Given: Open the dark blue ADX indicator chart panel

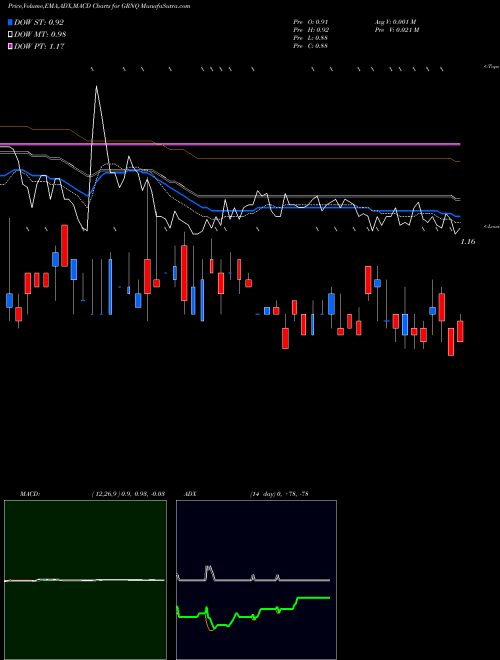Looking at the screenshot, I should tap(256, 580).
